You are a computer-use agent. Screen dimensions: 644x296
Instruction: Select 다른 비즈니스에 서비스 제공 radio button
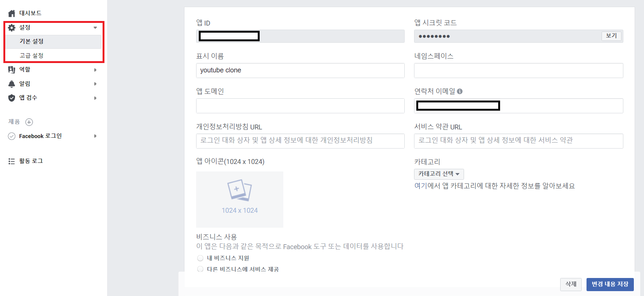click(x=200, y=269)
